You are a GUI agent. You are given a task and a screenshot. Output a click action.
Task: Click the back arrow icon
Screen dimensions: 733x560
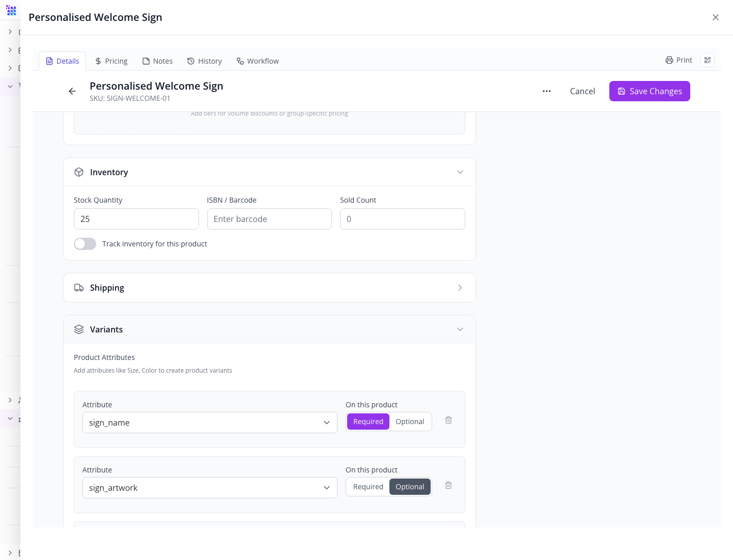click(x=72, y=91)
